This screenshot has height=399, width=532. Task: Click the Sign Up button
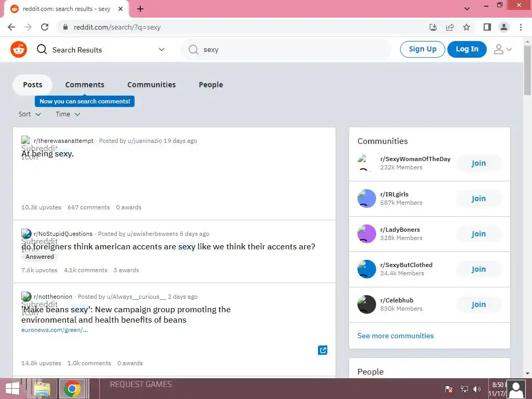click(x=422, y=49)
